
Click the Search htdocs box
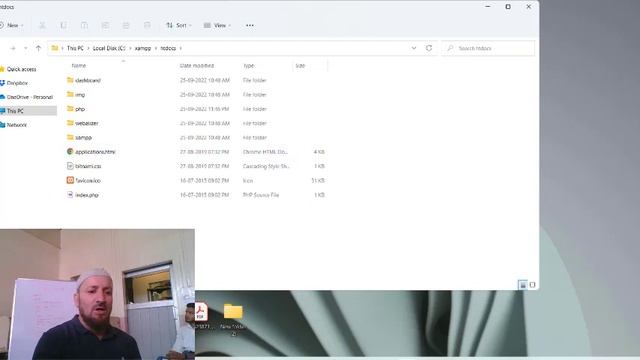[x=488, y=48]
